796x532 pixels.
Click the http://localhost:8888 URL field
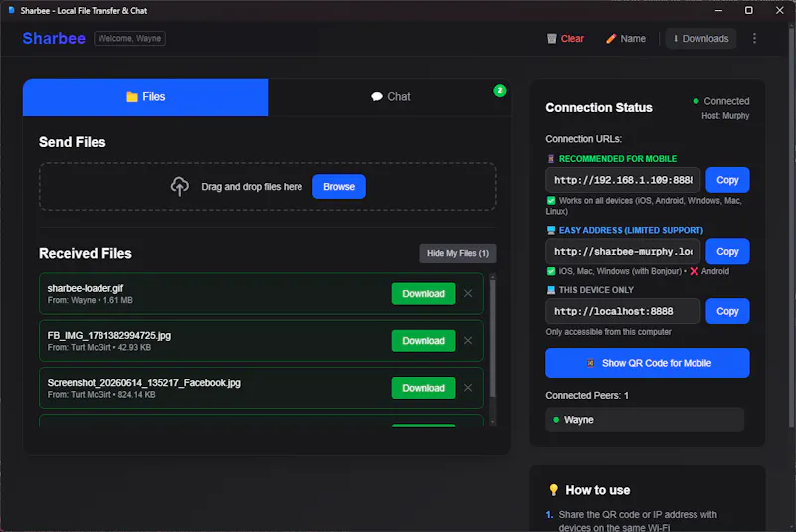point(623,311)
